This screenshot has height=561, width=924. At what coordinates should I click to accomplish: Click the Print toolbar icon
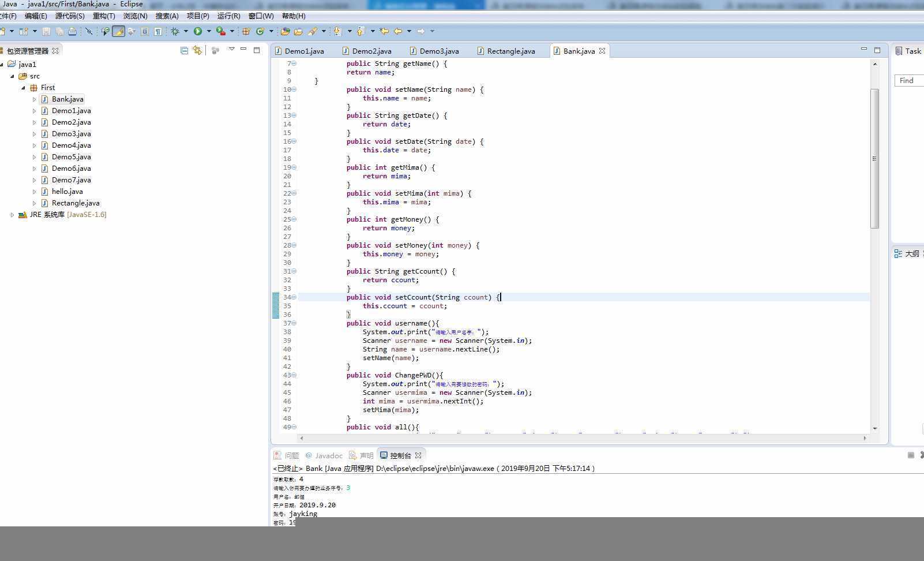click(72, 31)
